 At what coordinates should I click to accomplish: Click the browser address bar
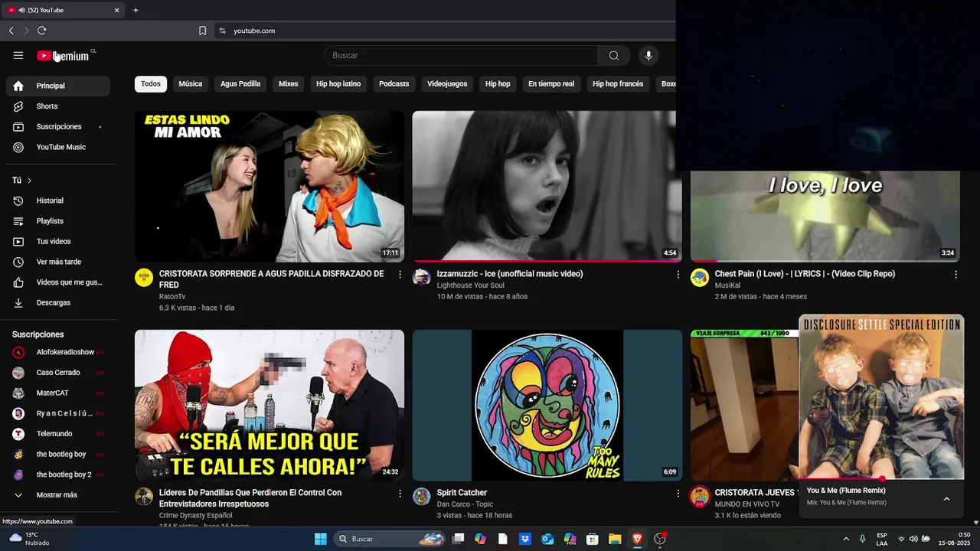(444, 31)
